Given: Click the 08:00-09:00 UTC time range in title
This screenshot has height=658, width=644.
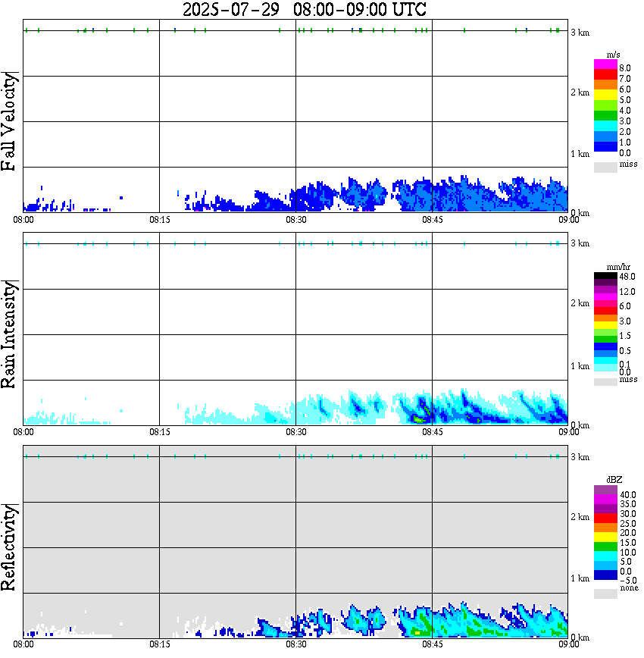Looking at the screenshot, I should [360, 9].
